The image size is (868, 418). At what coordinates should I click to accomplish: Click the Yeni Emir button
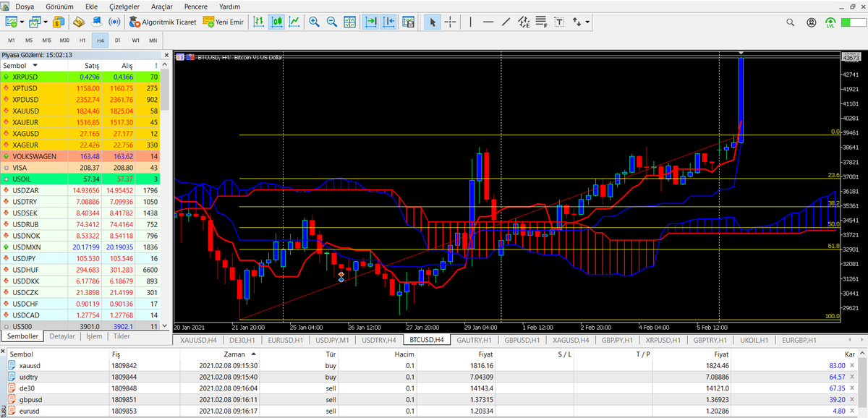223,22
